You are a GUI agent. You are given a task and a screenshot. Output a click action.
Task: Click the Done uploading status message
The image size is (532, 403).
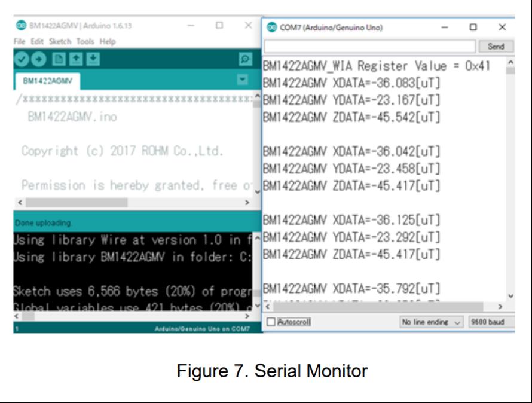44,223
